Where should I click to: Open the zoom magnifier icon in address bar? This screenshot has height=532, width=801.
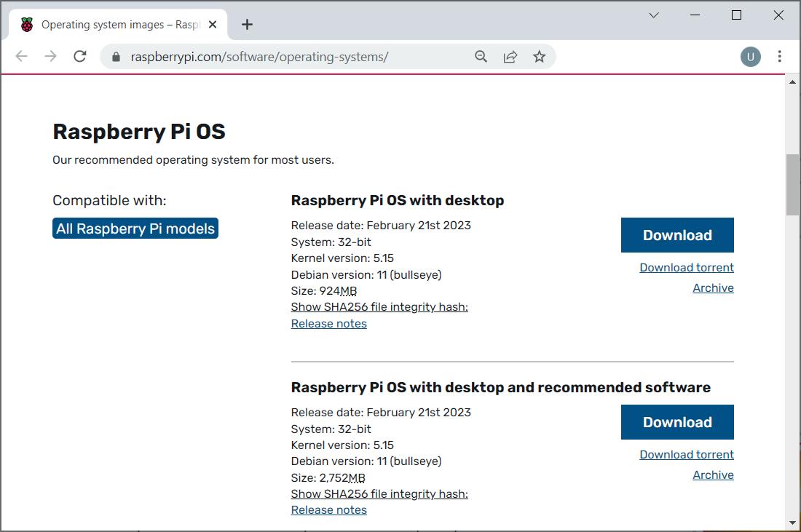pyautogui.click(x=481, y=56)
